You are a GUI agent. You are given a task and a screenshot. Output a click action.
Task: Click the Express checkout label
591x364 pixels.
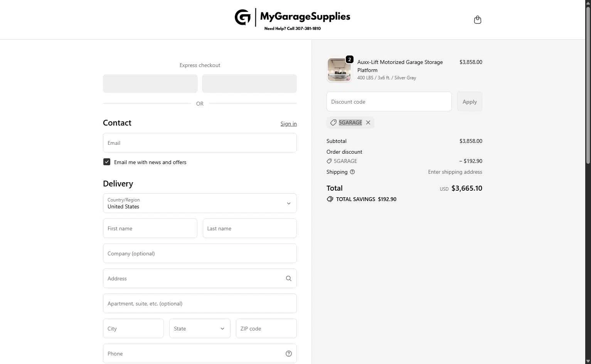pos(200,65)
